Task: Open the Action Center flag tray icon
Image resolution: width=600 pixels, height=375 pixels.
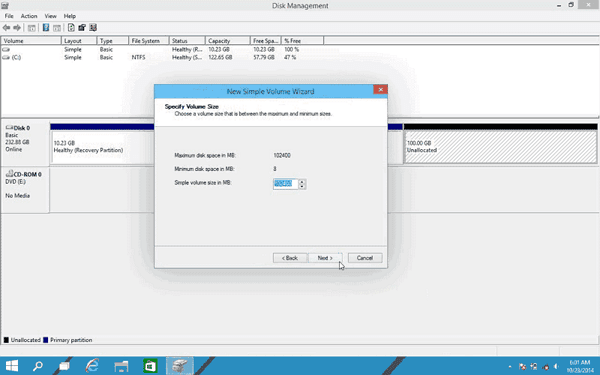Action: click(x=522, y=367)
